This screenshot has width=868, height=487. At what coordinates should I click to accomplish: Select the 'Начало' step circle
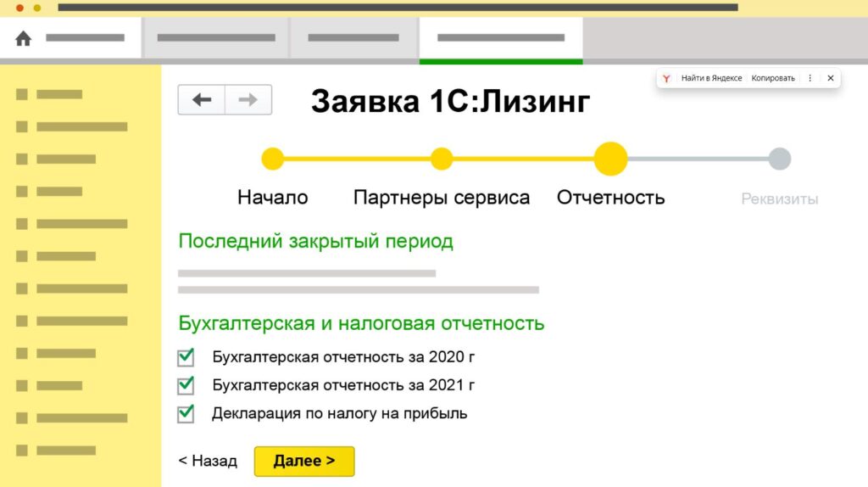click(x=272, y=159)
